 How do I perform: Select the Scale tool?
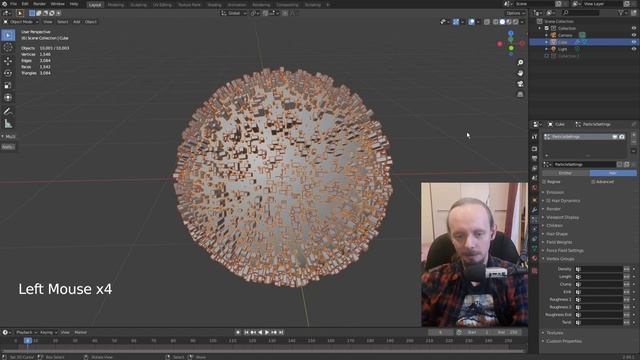pyautogui.click(x=8, y=85)
